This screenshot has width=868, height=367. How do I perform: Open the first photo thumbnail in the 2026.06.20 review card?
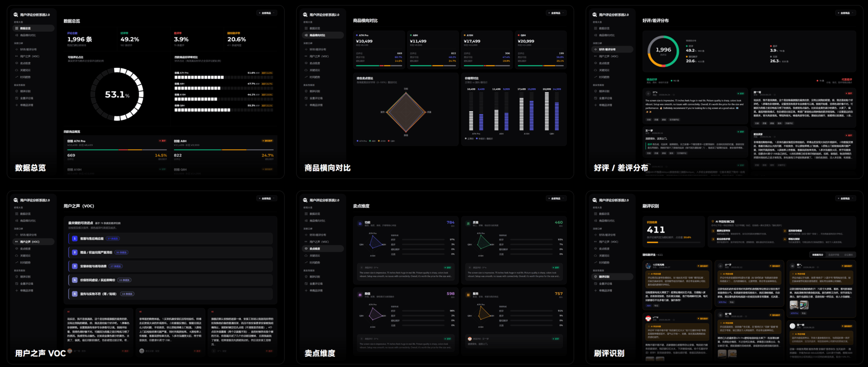tap(794, 305)
